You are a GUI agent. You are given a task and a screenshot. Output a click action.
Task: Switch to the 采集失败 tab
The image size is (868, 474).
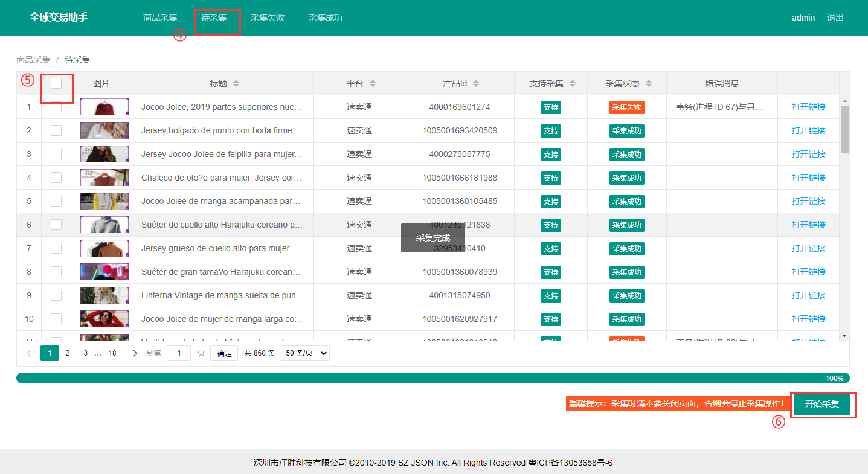(x=268, y=18)
